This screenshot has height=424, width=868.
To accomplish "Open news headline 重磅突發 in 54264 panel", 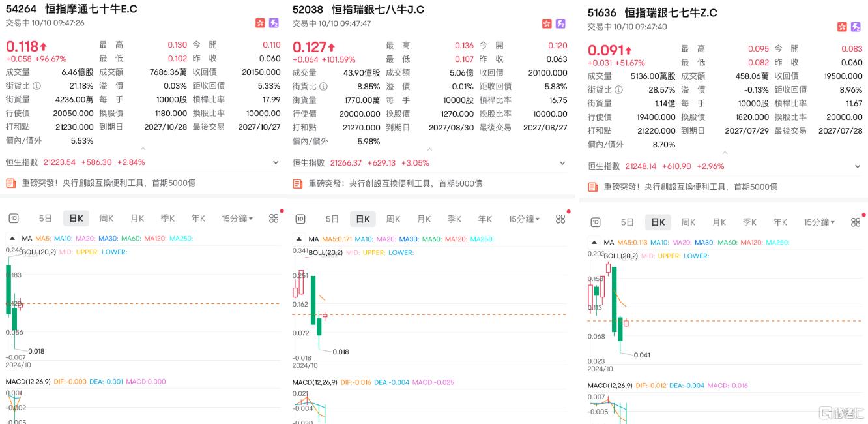I will coord(108,183).
